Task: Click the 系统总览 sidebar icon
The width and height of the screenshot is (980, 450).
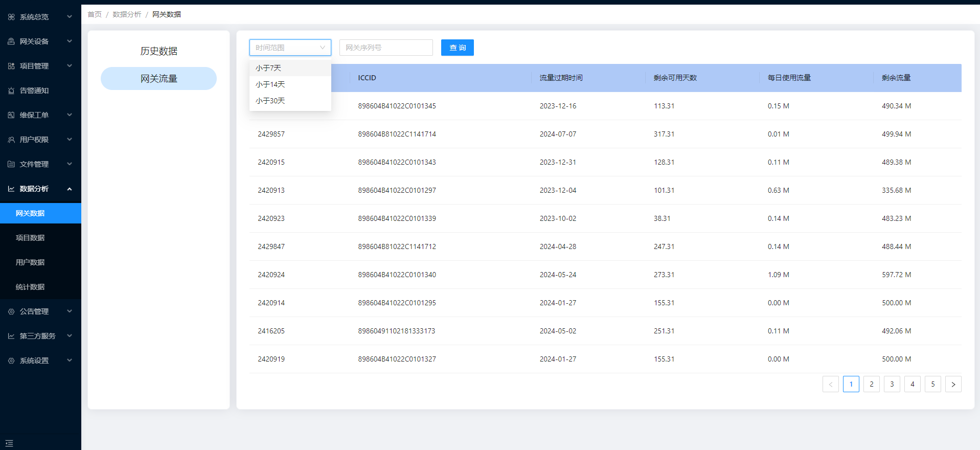Action: click(11, 17)
